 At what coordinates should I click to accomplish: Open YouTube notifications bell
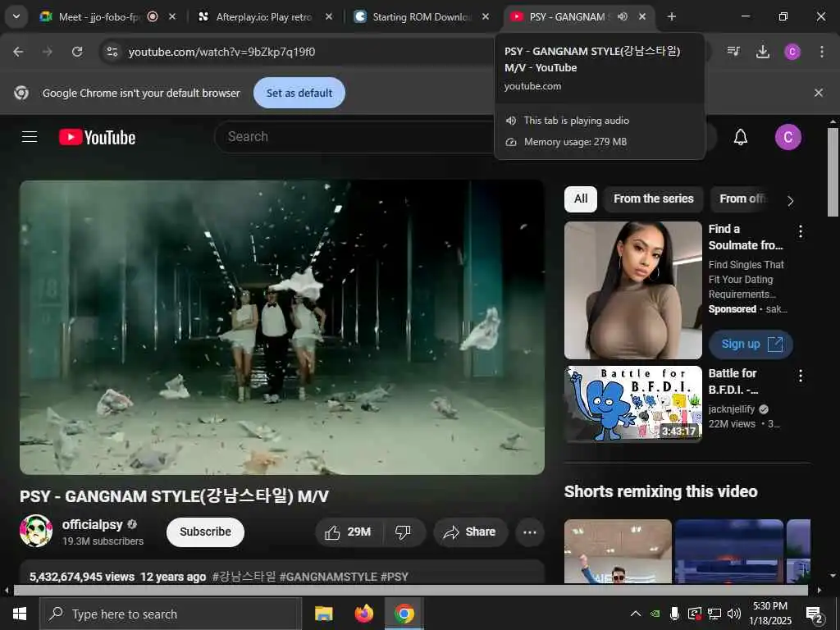click(x=741, y=137)
